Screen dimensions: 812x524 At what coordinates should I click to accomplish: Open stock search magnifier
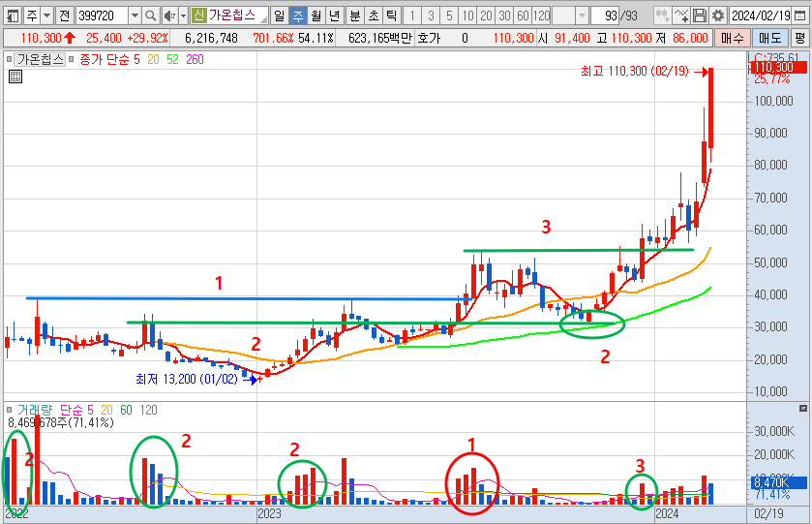[151, 16]
